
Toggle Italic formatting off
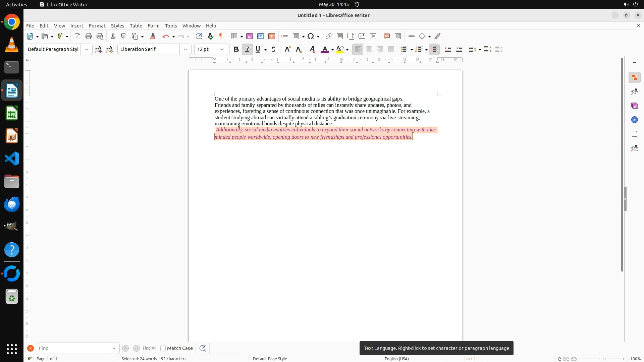[247, 49]
